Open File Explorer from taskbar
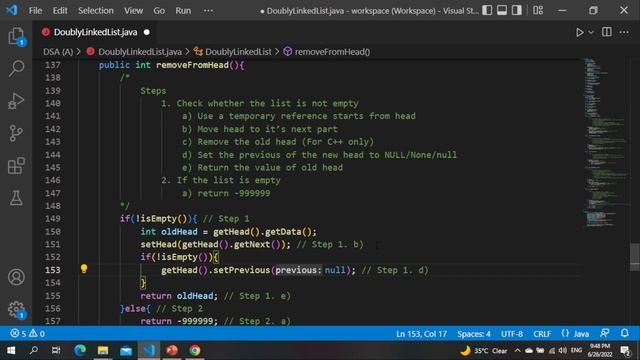 103,350
